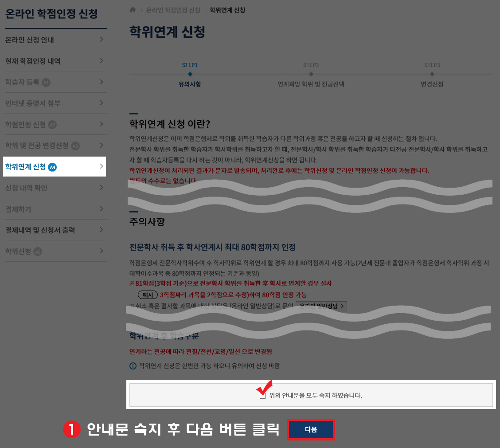Click the 온라인 학점인정 신청 sidebar title
Image resolution: width=500 pixels, height=448 pixels.
coord(51,14)
